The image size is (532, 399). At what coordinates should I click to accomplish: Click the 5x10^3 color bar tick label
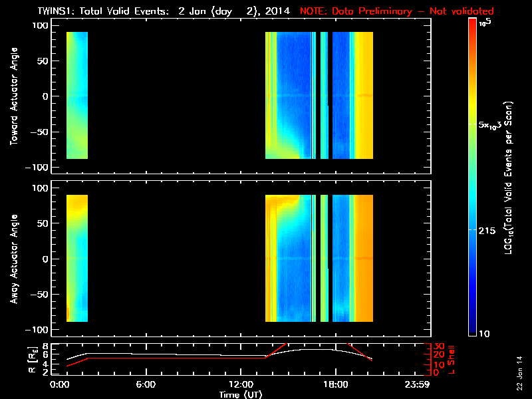(x=493, y=125)
